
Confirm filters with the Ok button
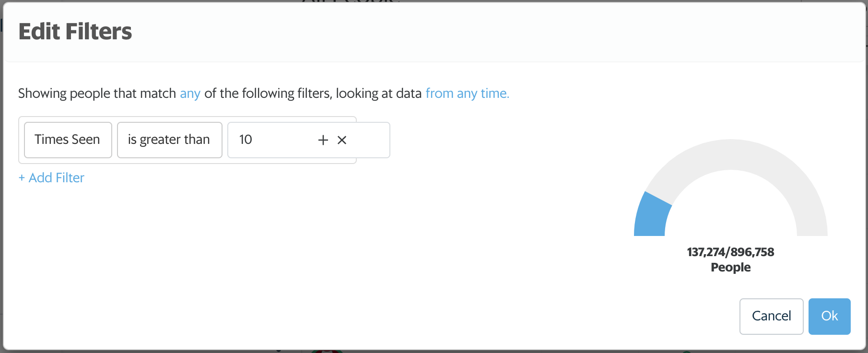tap(830, 317)
